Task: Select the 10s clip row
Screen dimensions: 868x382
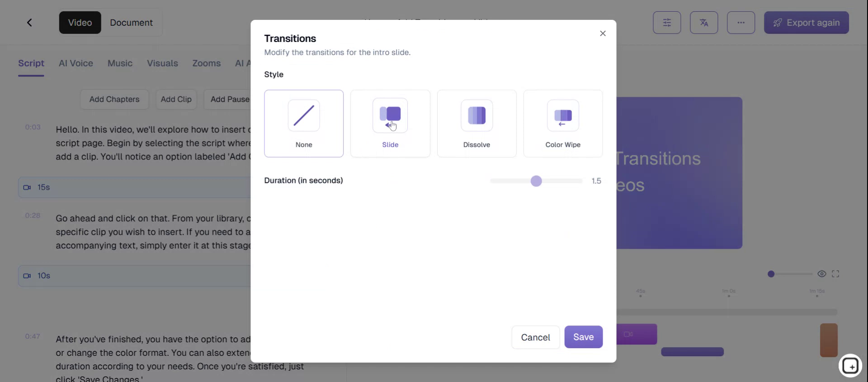Action: [135, 276]
